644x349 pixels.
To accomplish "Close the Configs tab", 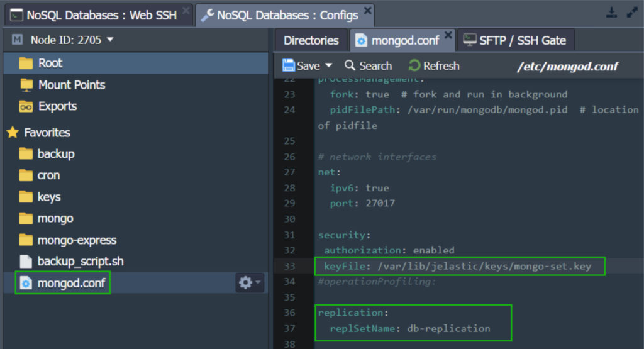I will [x=367, y=10].
